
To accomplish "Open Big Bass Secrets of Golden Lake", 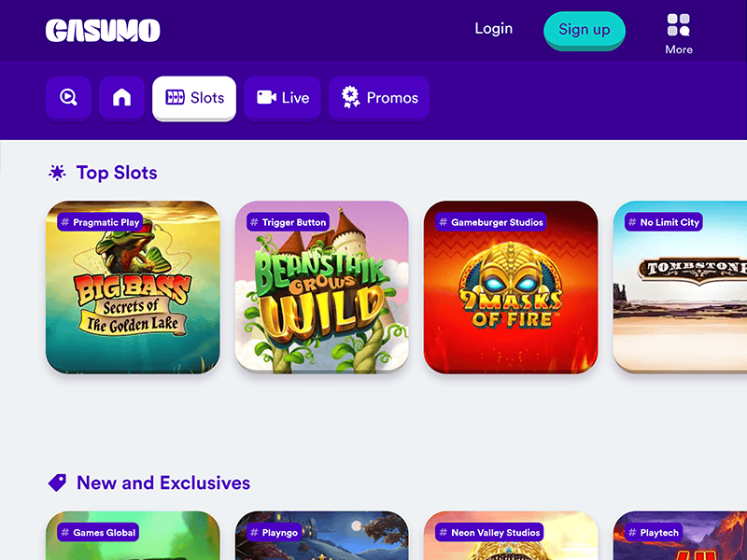I will tap(133, 287).
